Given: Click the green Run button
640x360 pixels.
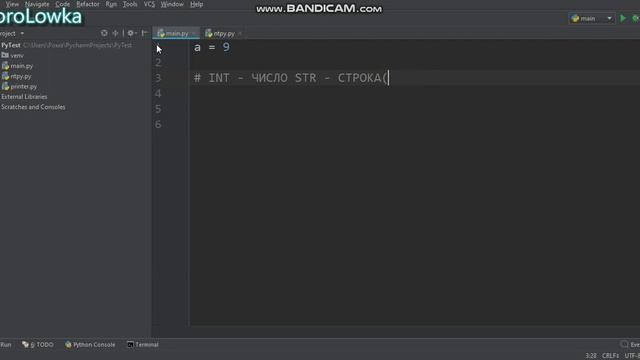Looking at the screenshot, I should 623,18.
